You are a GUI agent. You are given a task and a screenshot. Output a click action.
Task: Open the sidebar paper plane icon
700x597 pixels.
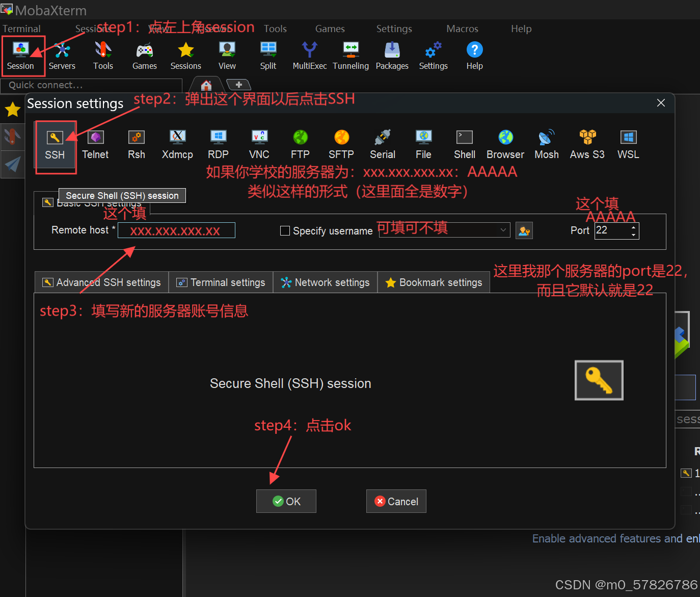[12, 164]
